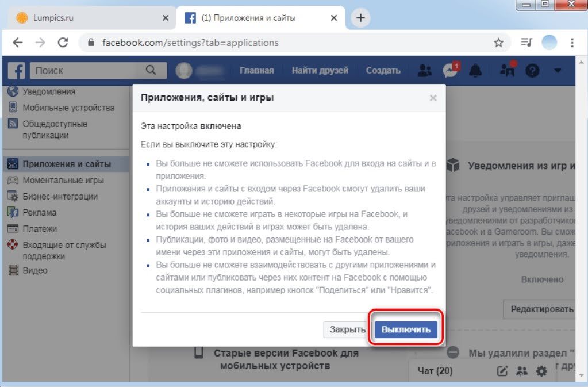
Task: Open chat settings gear in Чат bar
Action: (x=540, y=372)
